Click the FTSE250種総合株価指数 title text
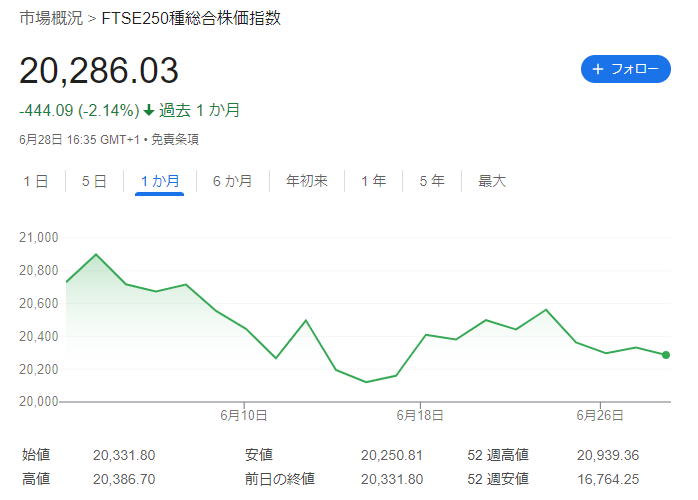This screenshot has width=698, height=500. (191, 18)
